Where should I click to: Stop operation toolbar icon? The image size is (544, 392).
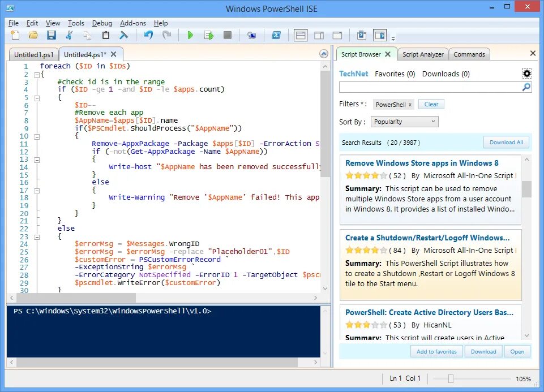coord(228,35)
